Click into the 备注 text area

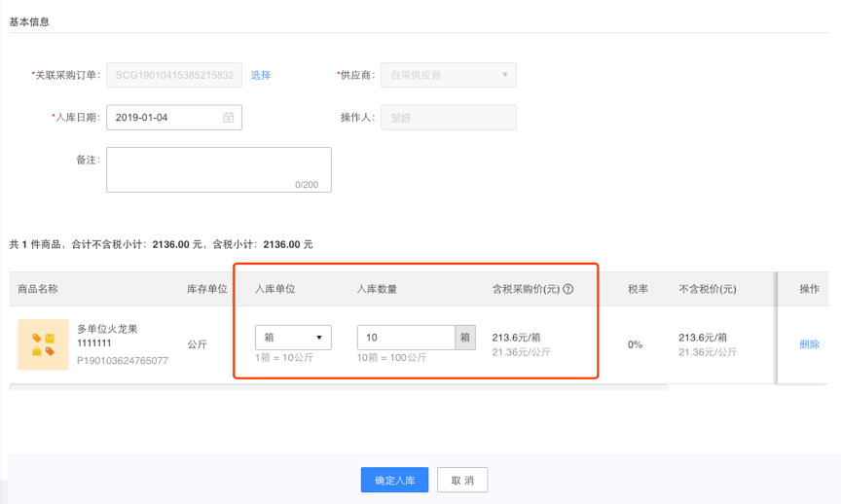[218, 169]
